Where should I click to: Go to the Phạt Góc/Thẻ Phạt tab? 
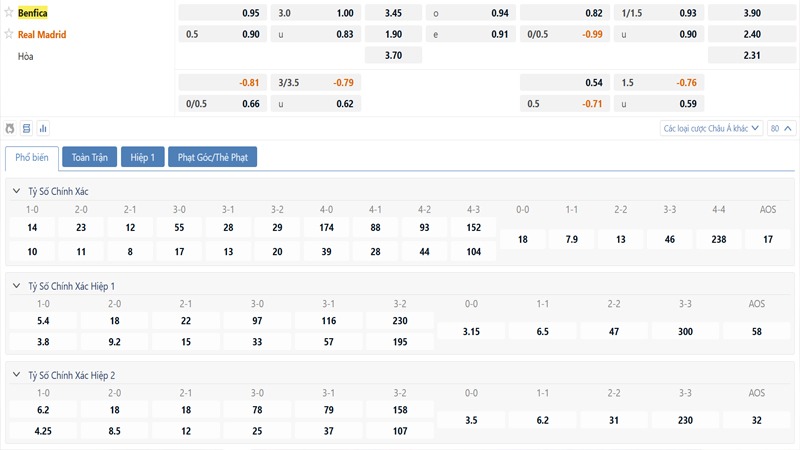tap(213, 157)
